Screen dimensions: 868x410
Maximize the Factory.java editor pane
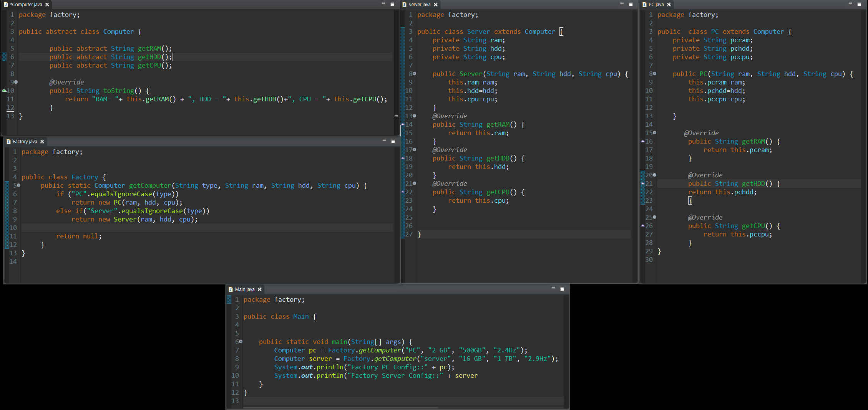(x=393, y=141)
